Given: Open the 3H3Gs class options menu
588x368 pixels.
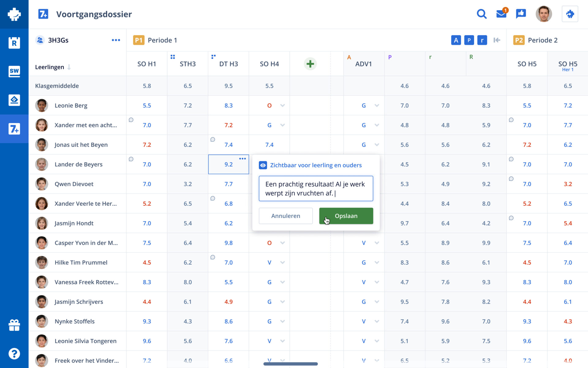Looking at the screenshot, I should (116, 40).
